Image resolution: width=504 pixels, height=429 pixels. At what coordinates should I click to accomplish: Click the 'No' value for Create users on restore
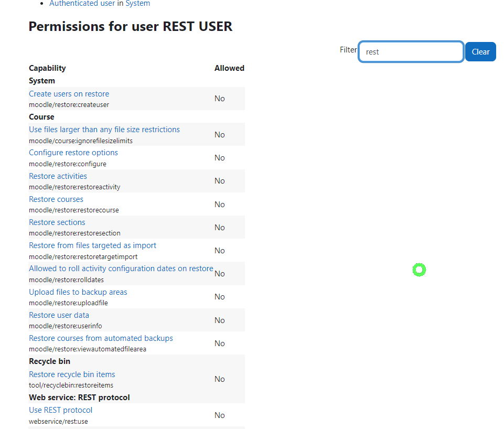coord(220,99)
